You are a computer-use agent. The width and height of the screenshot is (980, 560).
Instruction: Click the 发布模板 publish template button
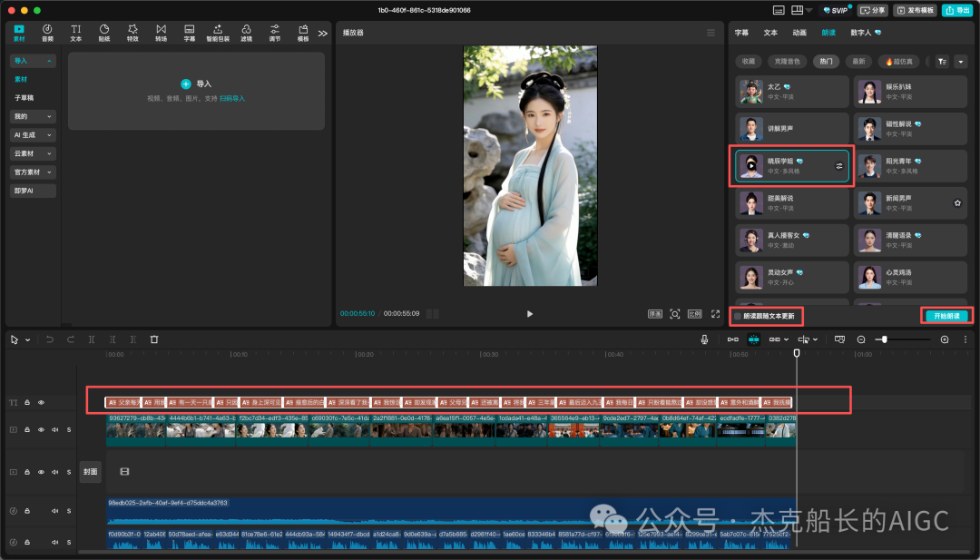coord(916,10)
